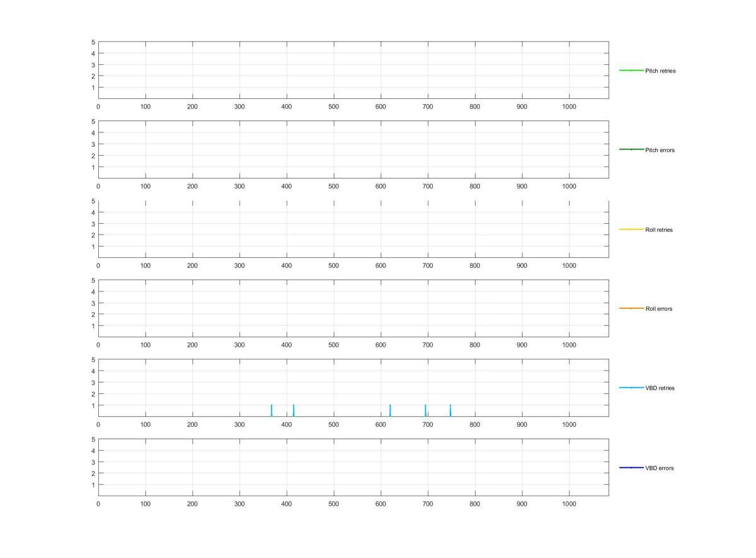Select the last VBD retries spike before 800
The image size is (756, 558).
click(x=450, y=410)
